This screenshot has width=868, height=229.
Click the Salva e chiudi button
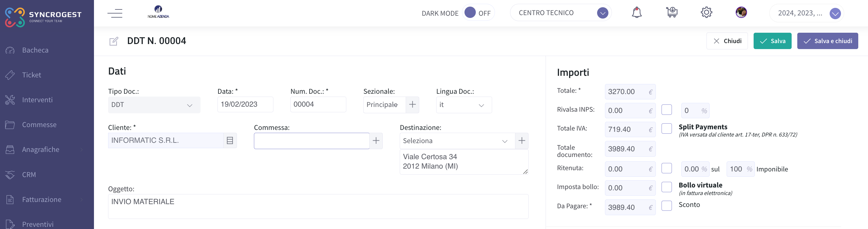point(827,41)
